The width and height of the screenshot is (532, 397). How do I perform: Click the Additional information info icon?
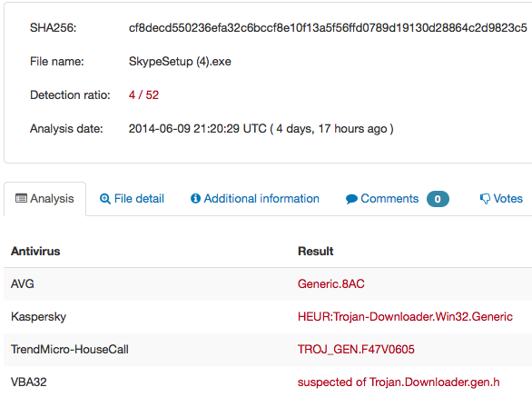[x=195, y=198]
